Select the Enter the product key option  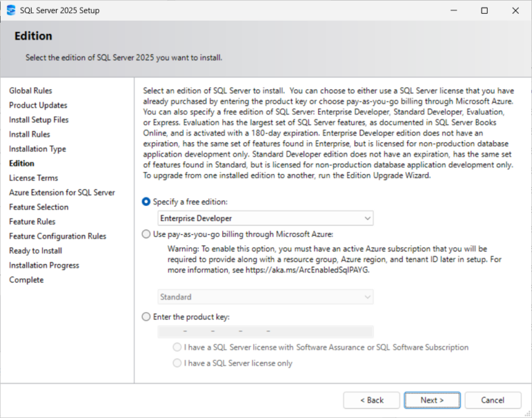(x=146, y=317)
